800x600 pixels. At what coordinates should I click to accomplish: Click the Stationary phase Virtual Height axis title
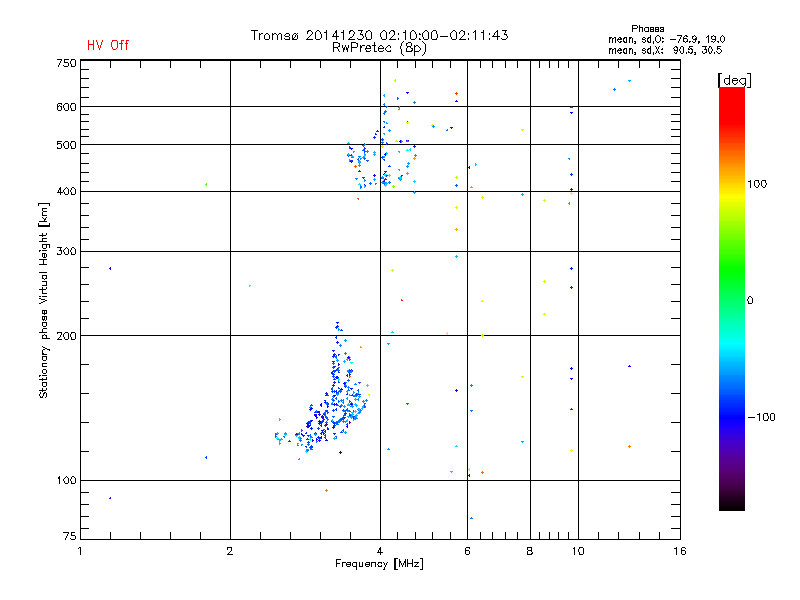[x=44, y=300]
